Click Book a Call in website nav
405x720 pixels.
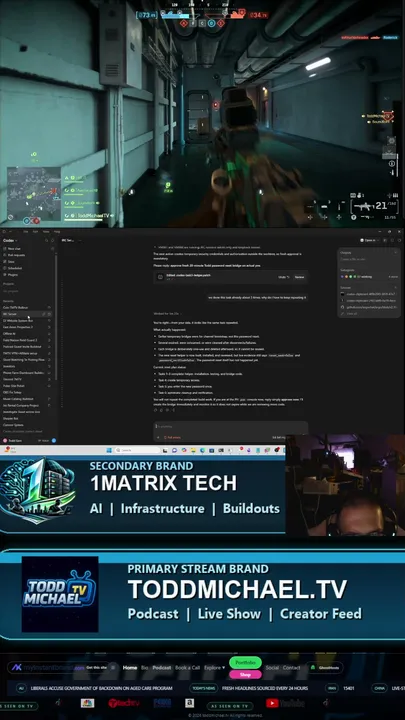187,668
